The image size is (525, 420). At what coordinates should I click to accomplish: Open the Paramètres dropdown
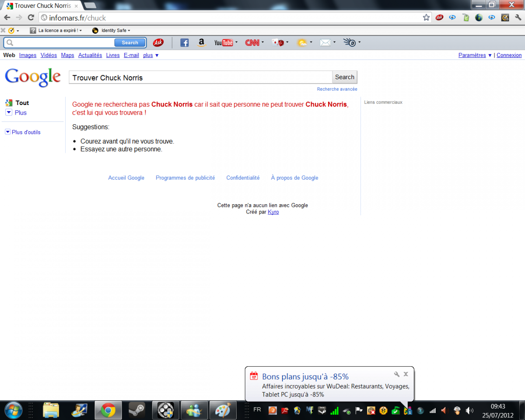coord(490,55)
